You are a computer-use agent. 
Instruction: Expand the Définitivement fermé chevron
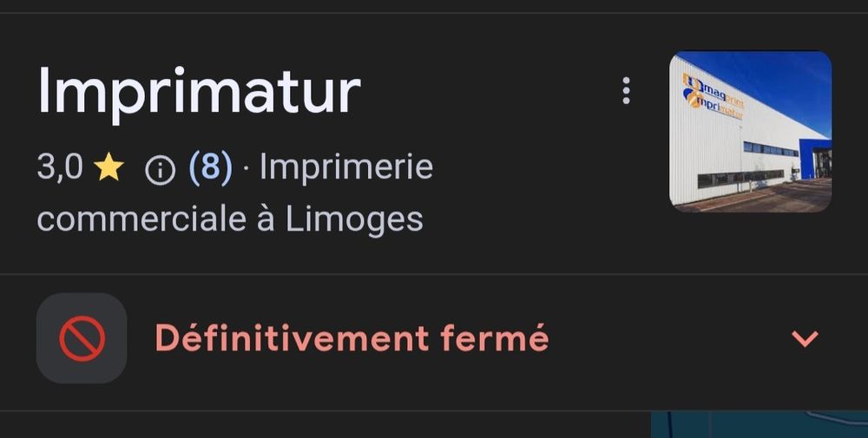click(805, 338)
